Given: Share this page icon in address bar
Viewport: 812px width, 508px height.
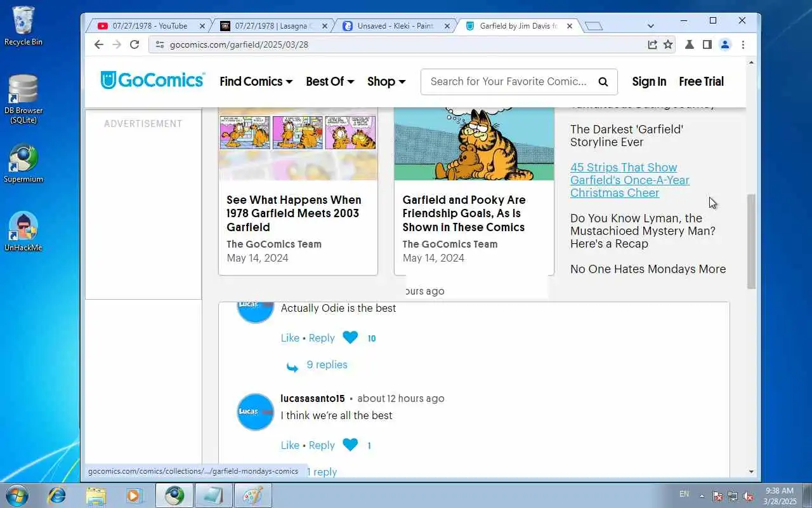Looking at the screenshot, I should coord(652,44).
